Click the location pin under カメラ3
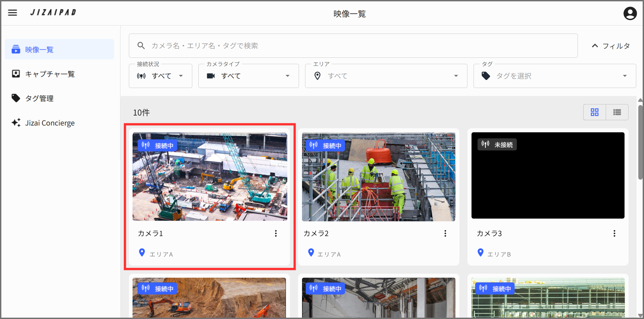This screenshot has width=644, height=319. point(481,253)
